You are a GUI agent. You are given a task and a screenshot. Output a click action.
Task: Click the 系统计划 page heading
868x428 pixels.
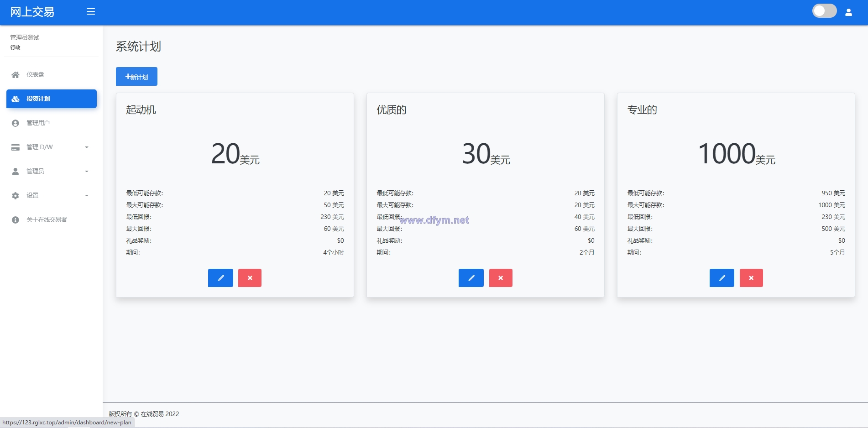pos(138,47)
